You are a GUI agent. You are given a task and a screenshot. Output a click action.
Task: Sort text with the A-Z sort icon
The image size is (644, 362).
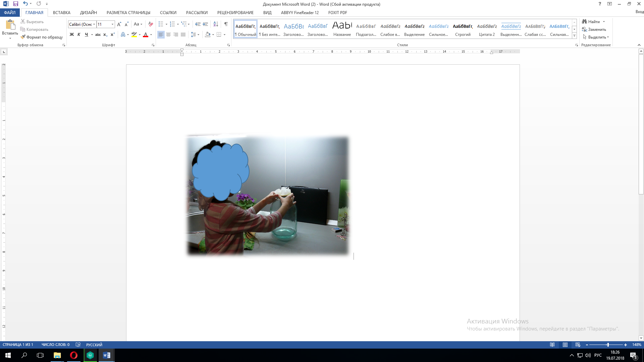click(x=216, y=24)
